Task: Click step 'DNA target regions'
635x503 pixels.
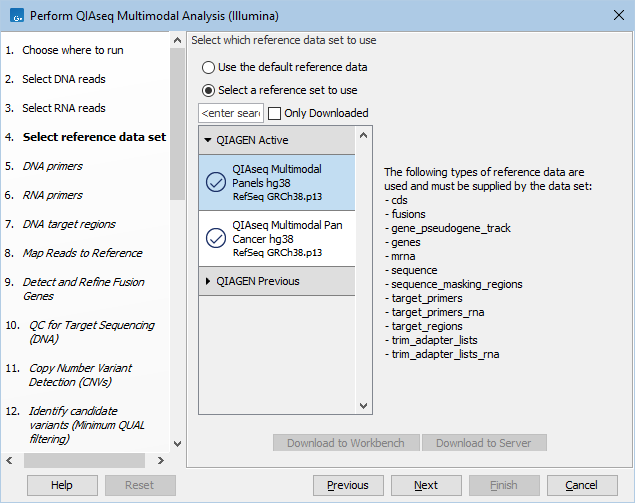Action: pyautogui.click(x=69, y=224)
